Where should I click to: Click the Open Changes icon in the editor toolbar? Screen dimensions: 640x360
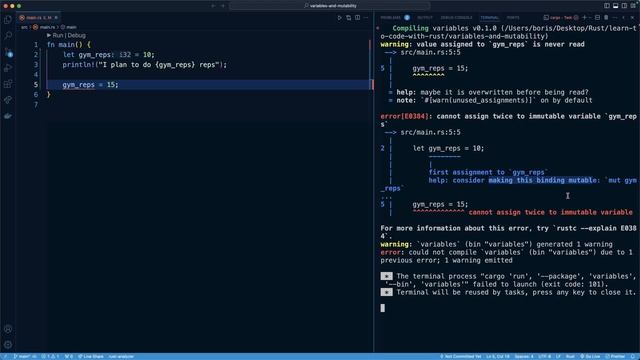pos(349,18)
